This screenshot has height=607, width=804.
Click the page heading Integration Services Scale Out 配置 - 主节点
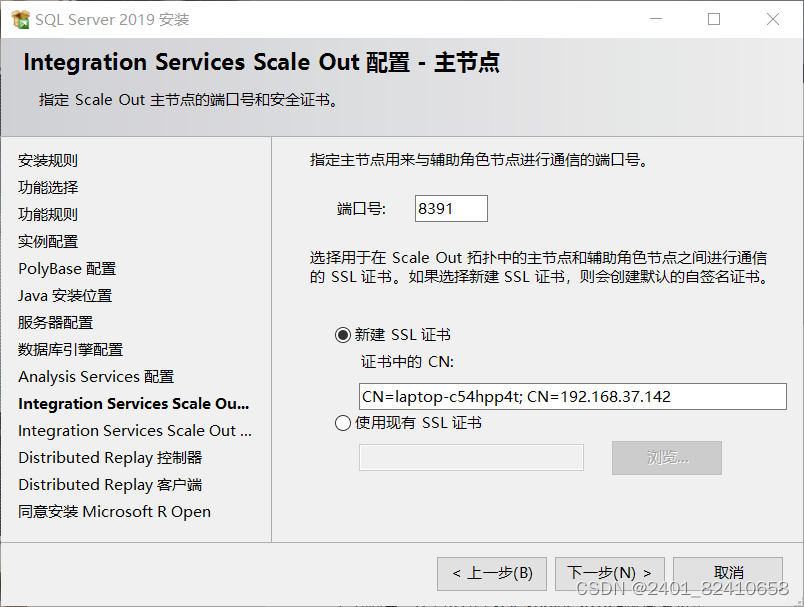[262, 62]
